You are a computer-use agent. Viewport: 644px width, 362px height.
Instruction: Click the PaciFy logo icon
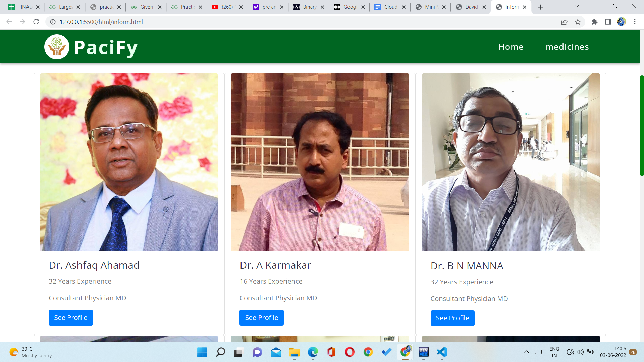click(57, 47)
